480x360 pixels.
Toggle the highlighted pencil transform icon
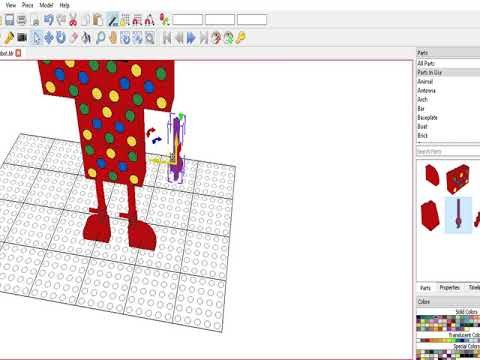pos(112,20)
